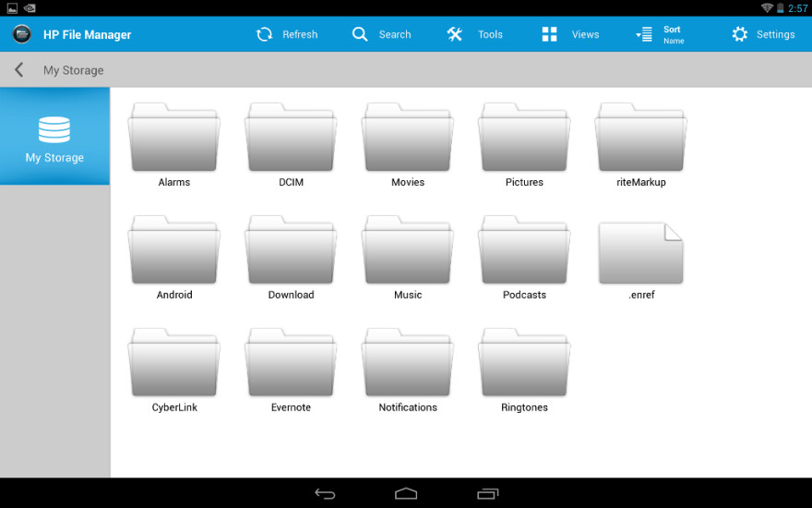Open the Ringtones folder
Screen dimensions: 812x508
pyautogui.click(x=524, y=364)
